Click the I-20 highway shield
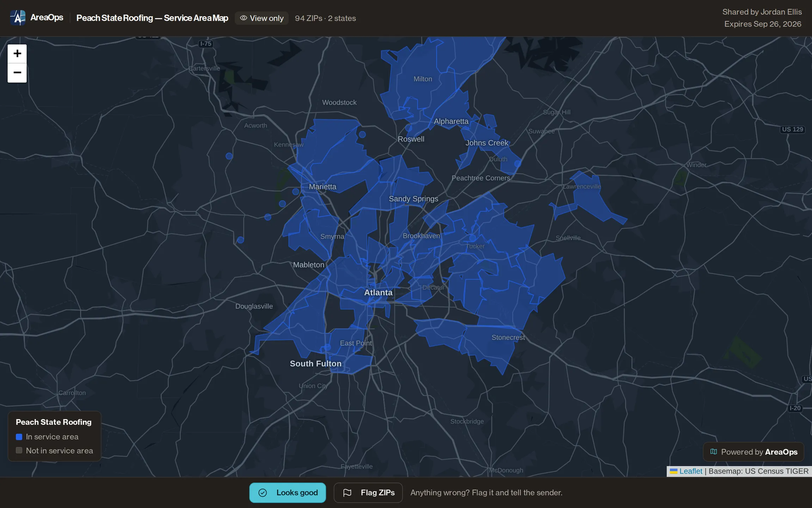The width and height of the screenshot is (812, 508). click(795, 408)
